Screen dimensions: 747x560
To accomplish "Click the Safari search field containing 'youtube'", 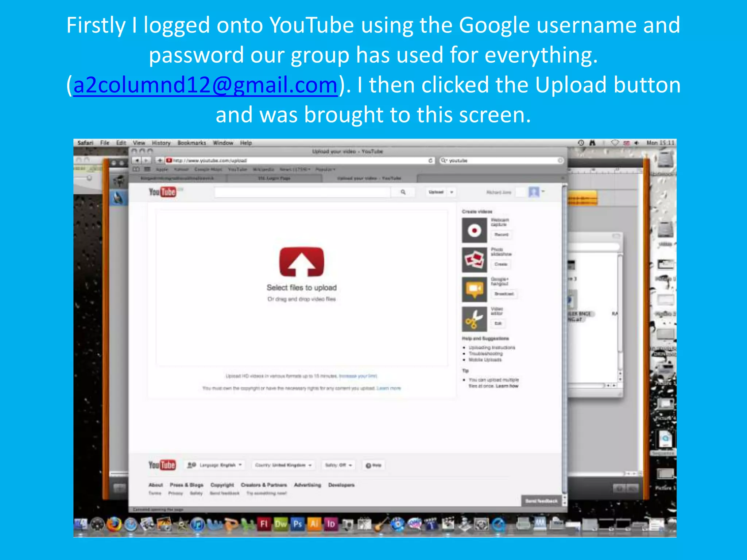I will click(502, 160).
